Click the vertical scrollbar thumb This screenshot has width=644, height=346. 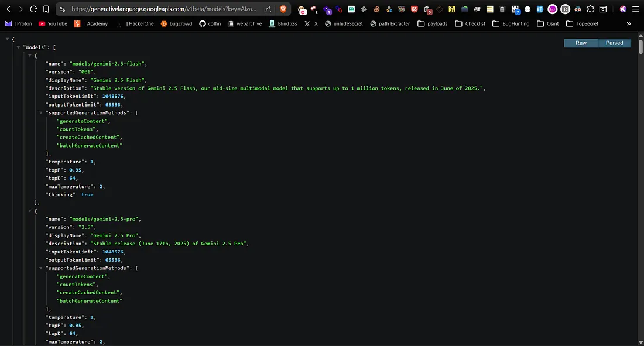640,46
